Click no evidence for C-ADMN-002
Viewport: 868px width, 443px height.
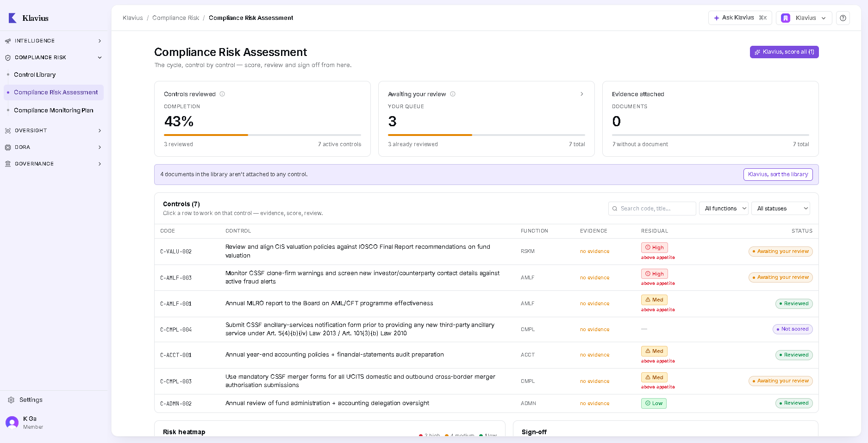[594, 404]
